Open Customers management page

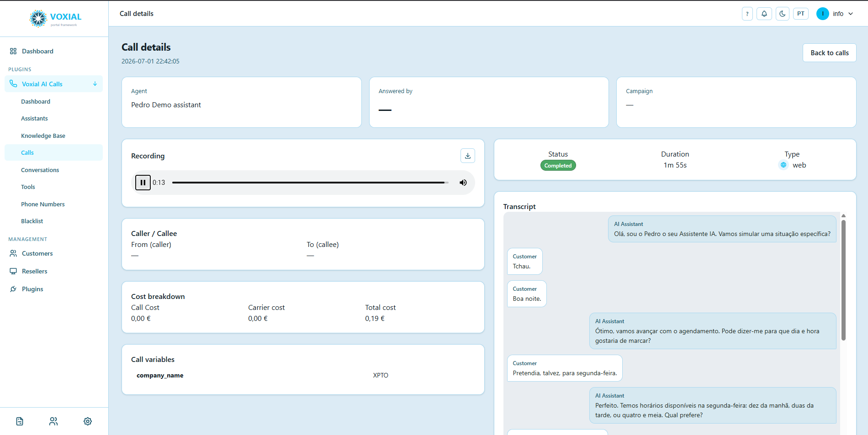tap(54, 253)
